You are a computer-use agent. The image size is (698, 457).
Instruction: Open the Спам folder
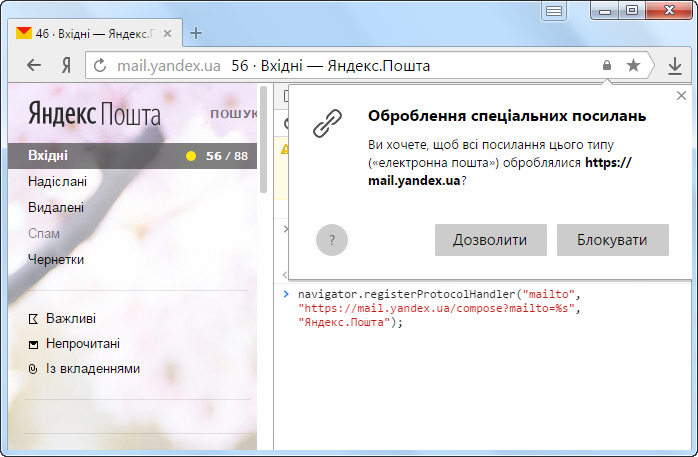pyautogui.click(x=44, y=233)
